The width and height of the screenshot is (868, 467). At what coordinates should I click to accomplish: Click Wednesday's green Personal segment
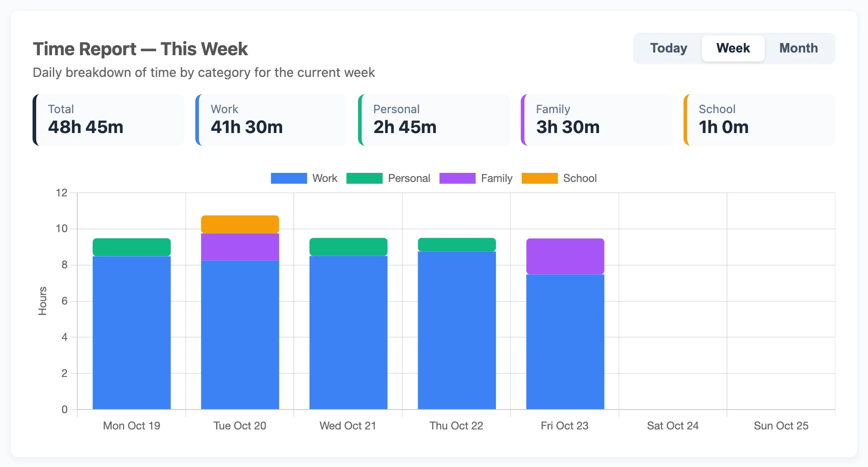point(349,247)
